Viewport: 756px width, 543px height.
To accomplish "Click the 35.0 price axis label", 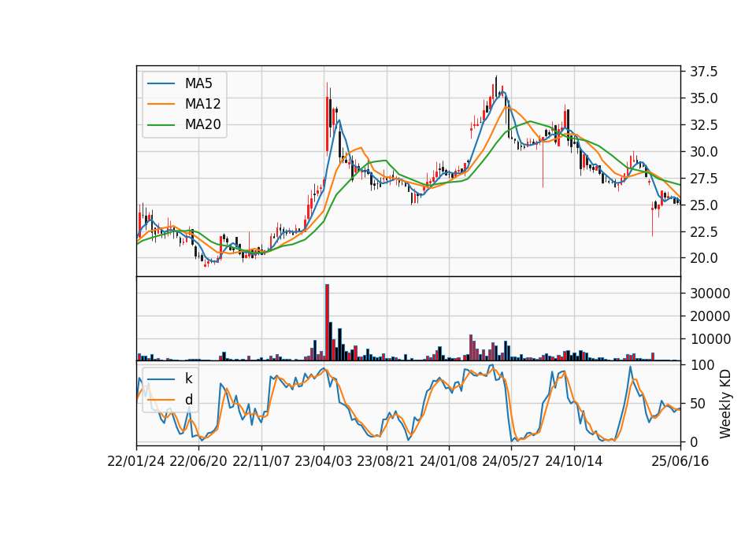I will click(703, 98).
